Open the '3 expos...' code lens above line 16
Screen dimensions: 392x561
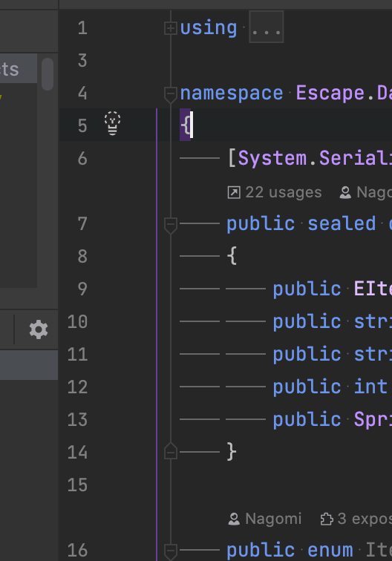point(365,519)
